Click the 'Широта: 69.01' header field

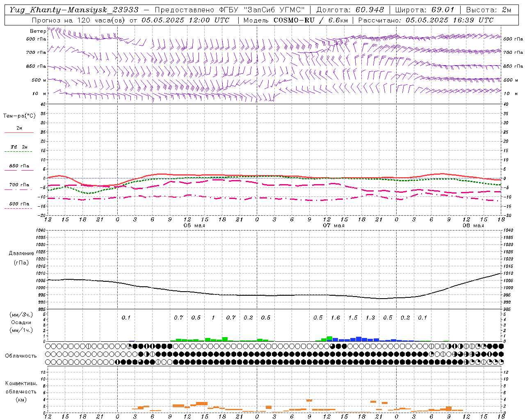coord(425,10)
